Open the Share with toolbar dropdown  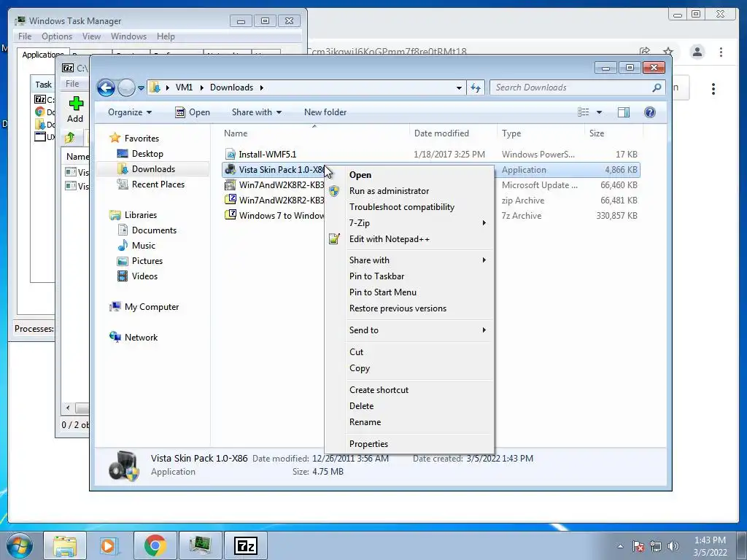pyautogui.click(x=256, y=112)
